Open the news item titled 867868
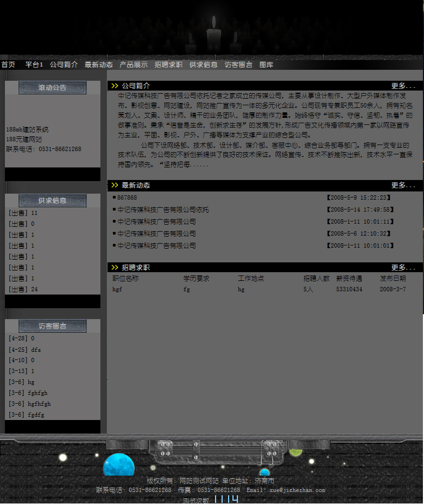Screen dimensions: 424x504 pos(127,197)
